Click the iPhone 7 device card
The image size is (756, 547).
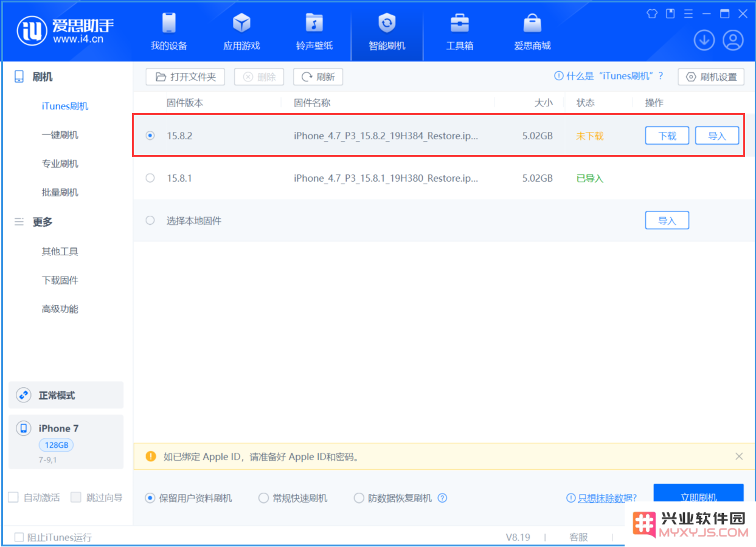tap(66, 442)
